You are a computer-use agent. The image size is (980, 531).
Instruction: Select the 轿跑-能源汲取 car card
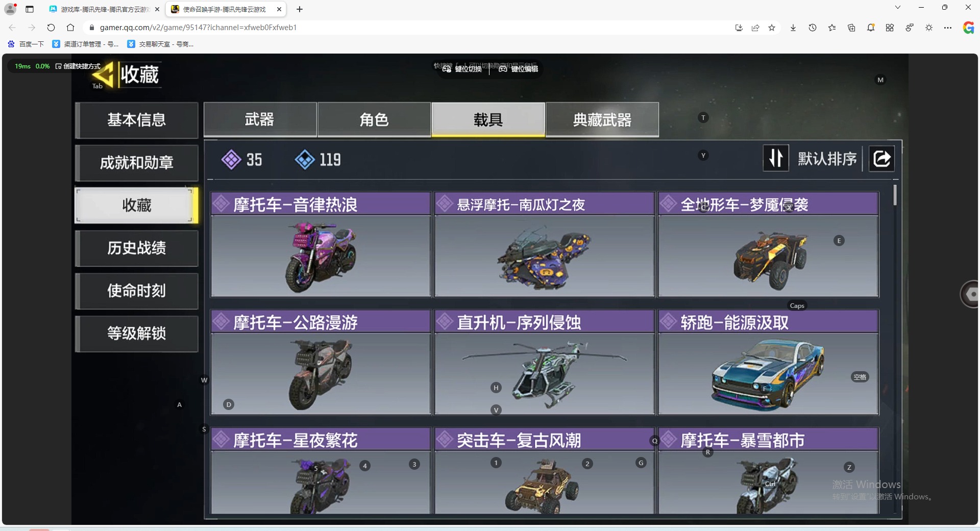[768, 363]
